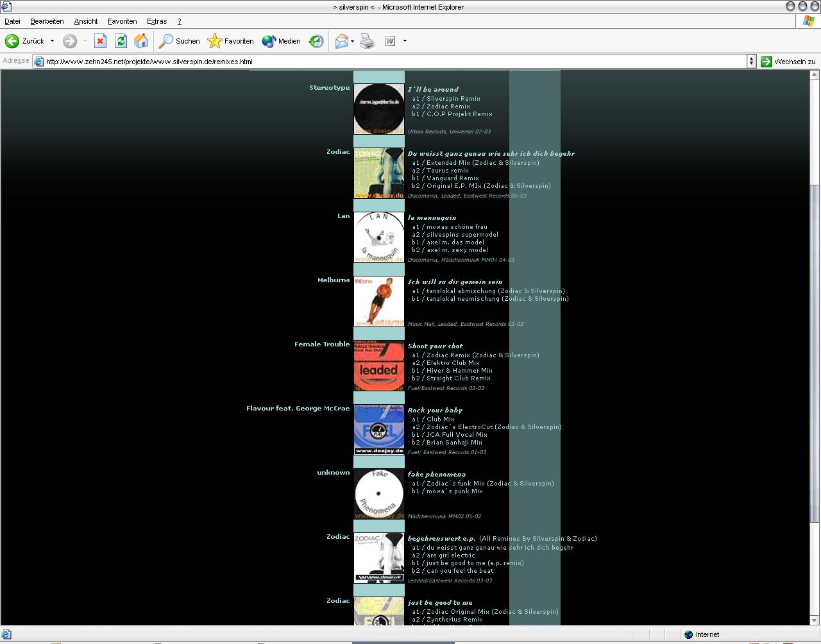This screenshot has height=644, width=821.
Task: Click the Fake Phenomena record thumbnail
Action: click(x=379, y=494)
